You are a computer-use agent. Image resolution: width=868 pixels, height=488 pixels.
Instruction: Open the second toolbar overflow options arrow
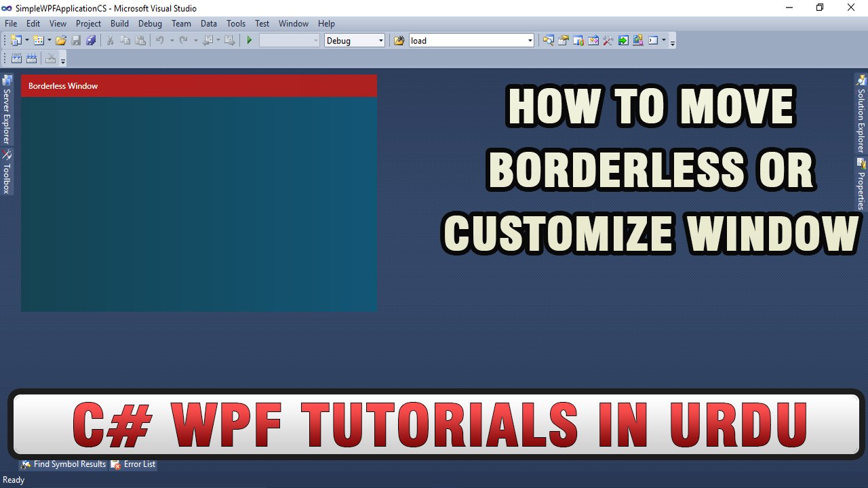[63, 60]
